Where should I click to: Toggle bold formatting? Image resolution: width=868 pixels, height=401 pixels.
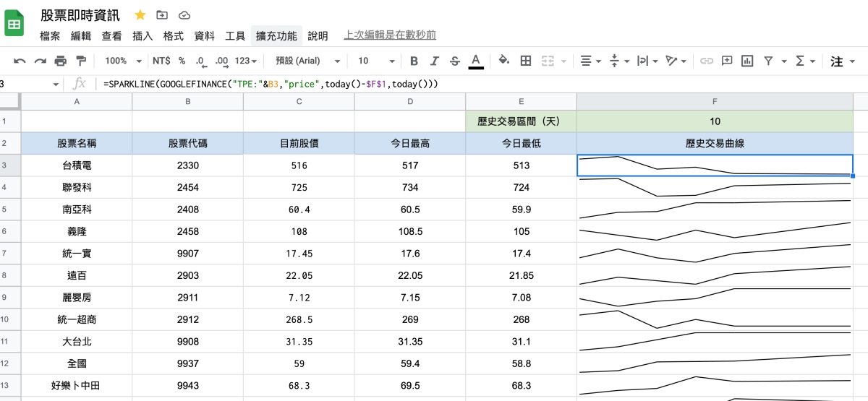pyautogui.click(x=414, y=61)
